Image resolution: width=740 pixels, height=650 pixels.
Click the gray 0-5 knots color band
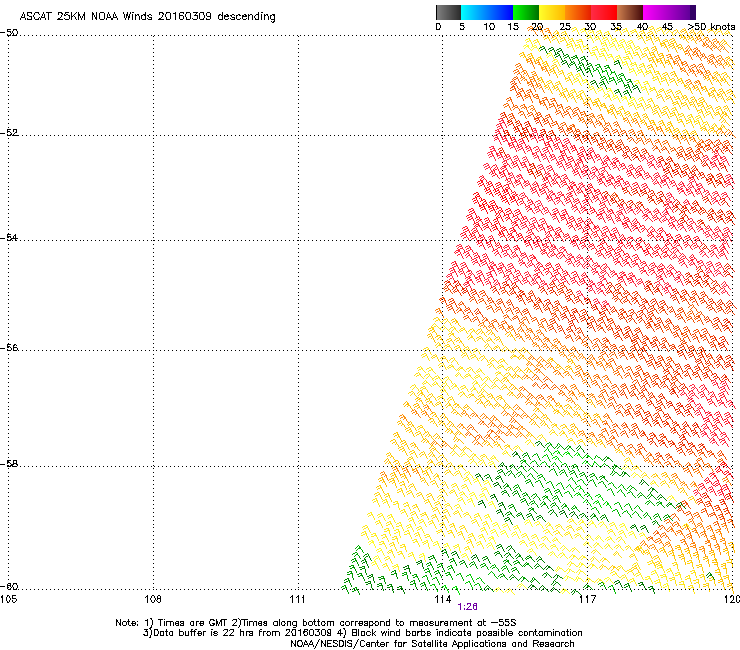(448, 12)
